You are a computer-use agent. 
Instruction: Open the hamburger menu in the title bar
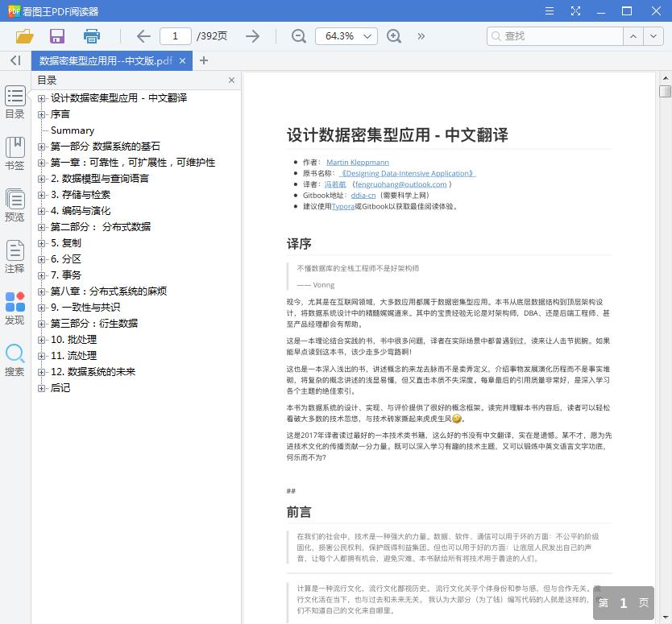549,11
